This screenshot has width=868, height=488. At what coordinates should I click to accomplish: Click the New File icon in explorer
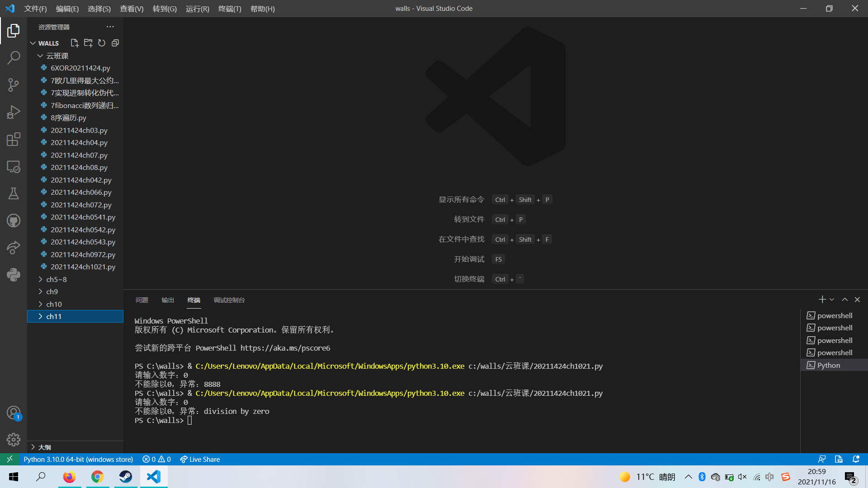click(75, 43)
